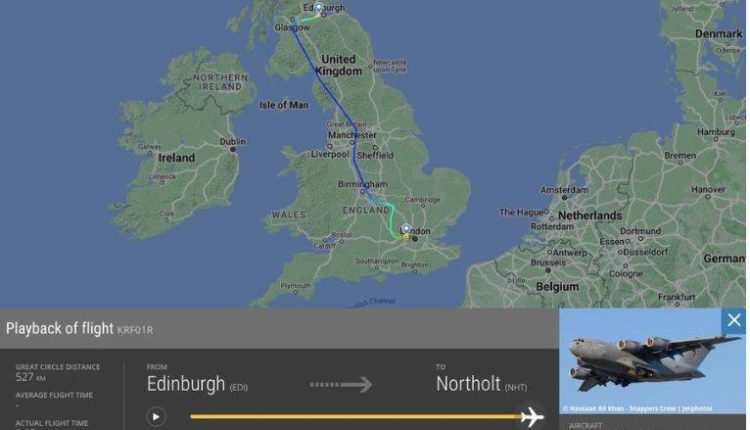This screenshot has height=430, width=750.
Task: Click the Isle of Man label
Action: [284, 105]
